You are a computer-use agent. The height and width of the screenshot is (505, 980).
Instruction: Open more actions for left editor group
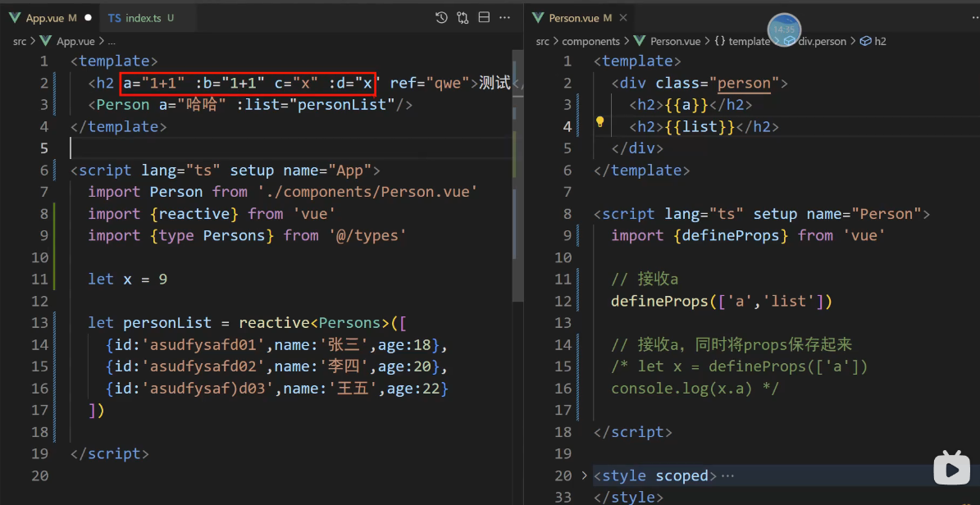[x=504, y=18]
